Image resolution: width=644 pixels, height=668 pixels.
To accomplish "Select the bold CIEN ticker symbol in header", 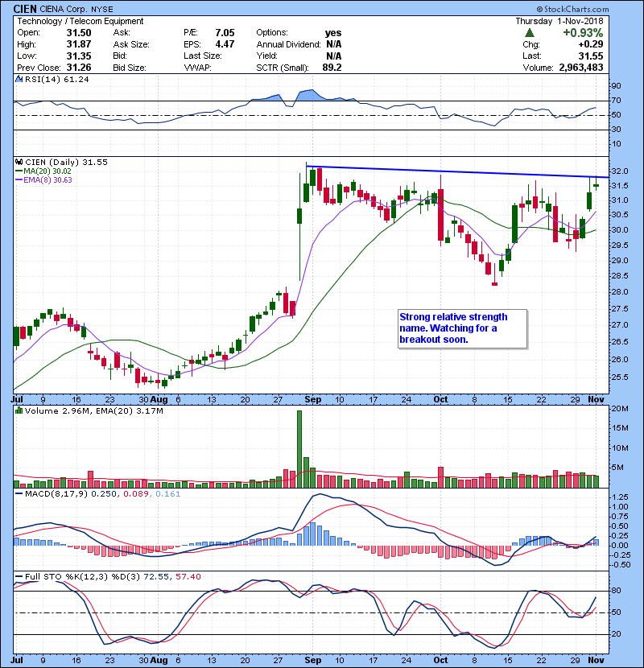I will tap(25, 9).
